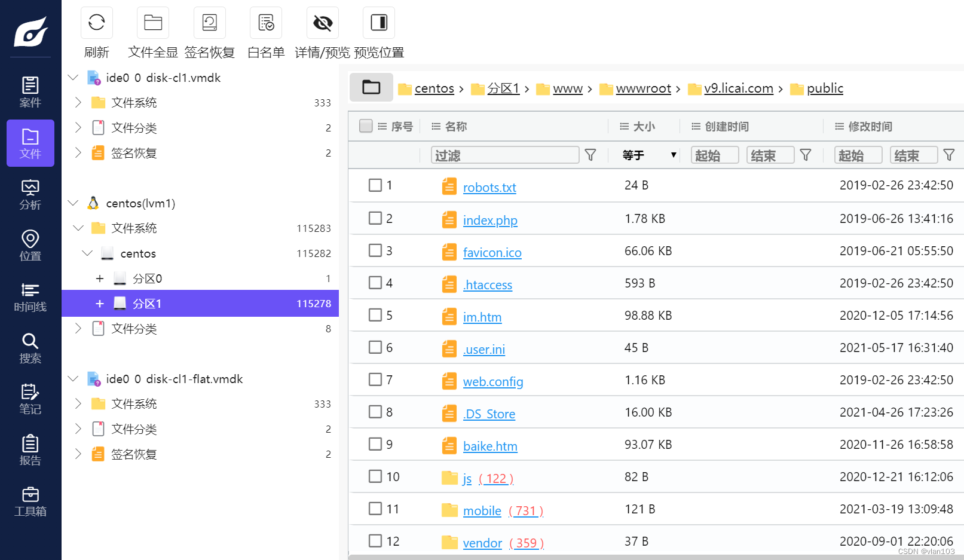Collapse the ide0 0 disk-cl1-flat.vmdk node
Image resolution: width=964 pixels, height=560 pixels.
[73, 379]
